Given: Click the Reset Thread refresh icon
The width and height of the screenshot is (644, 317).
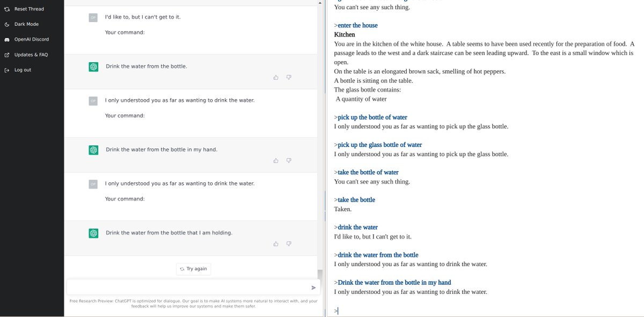Looking at the screenshot, I should 7,9.
